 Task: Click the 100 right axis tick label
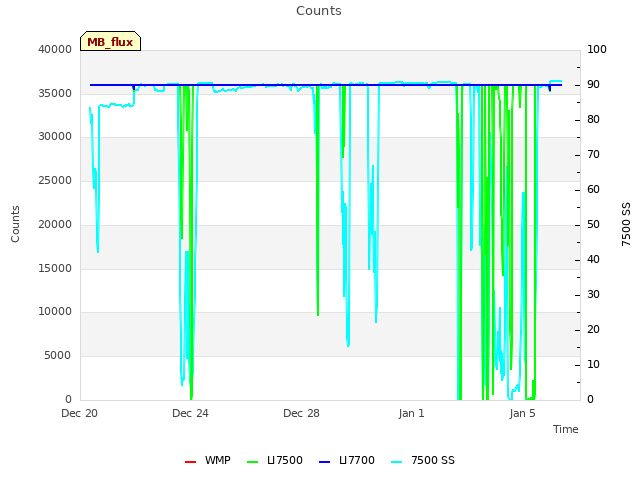pos(597,49)
